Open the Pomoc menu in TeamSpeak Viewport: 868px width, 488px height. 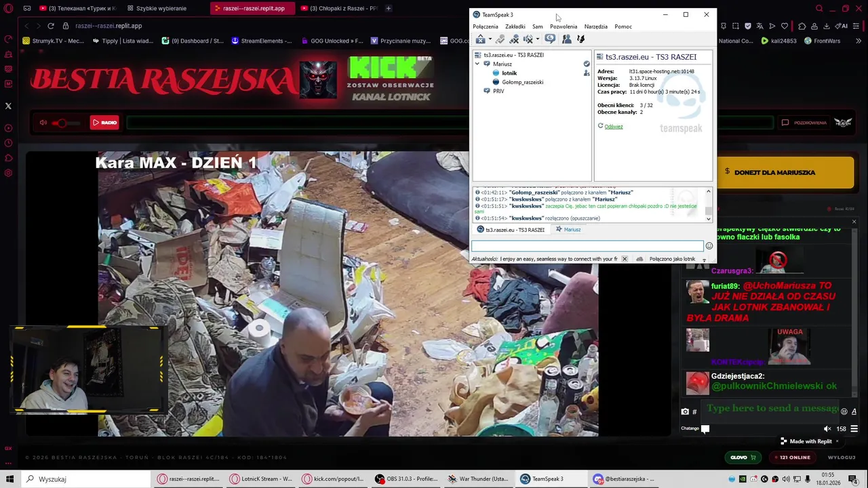pyautogui.click(x=623, y=26)
